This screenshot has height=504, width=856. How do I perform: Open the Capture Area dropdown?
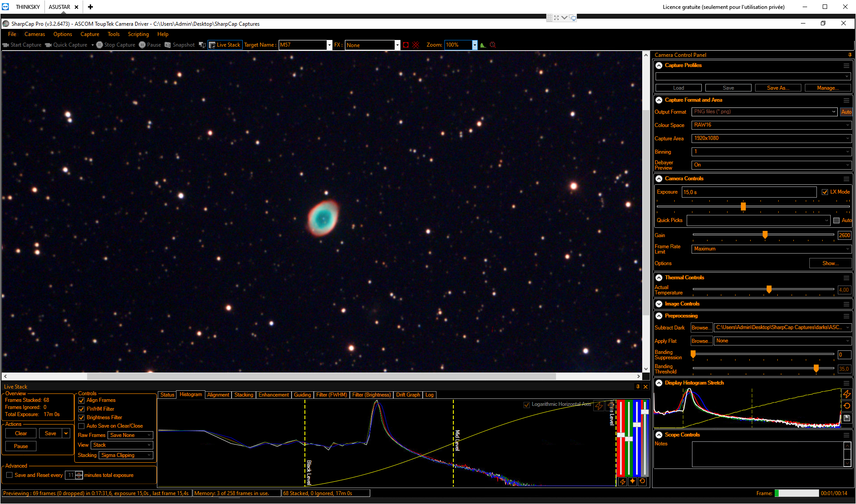pos(772,139)
